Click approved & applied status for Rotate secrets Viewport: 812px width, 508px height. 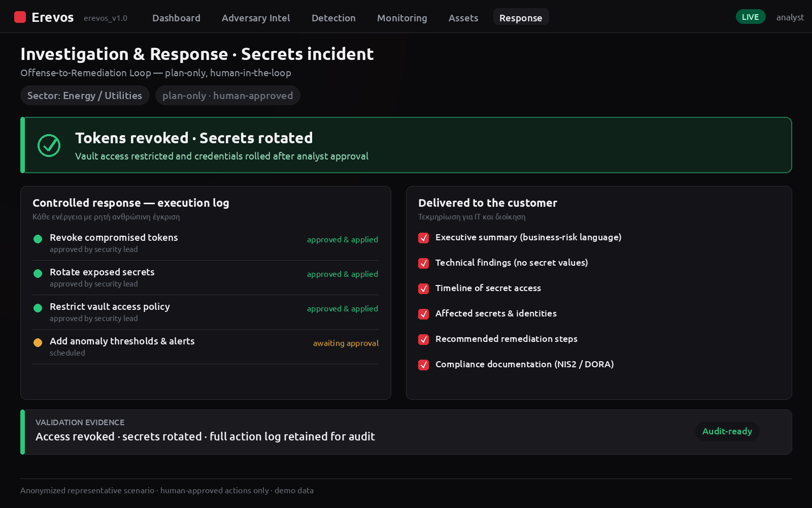click(x=343, y=274)
